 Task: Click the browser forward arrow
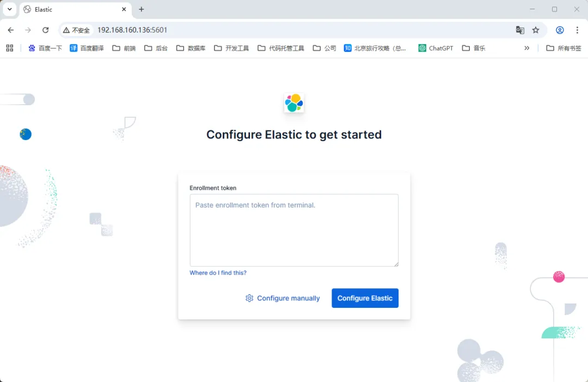click(x=28, y=30)
